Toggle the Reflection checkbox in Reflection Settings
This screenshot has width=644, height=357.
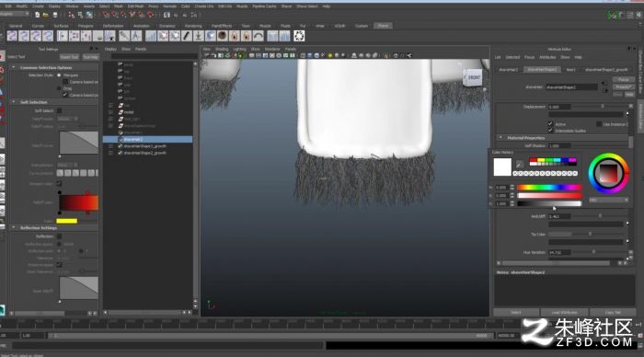click(x=59, y=236)
